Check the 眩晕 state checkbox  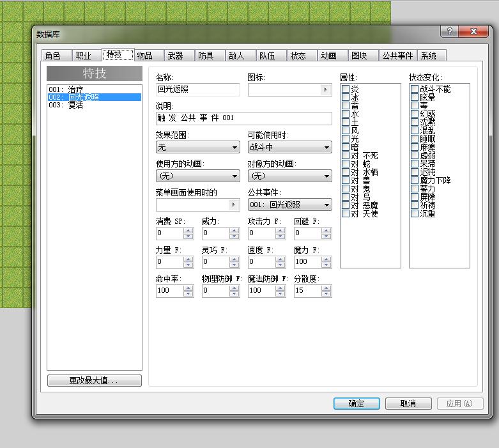(x=415, y=97)
